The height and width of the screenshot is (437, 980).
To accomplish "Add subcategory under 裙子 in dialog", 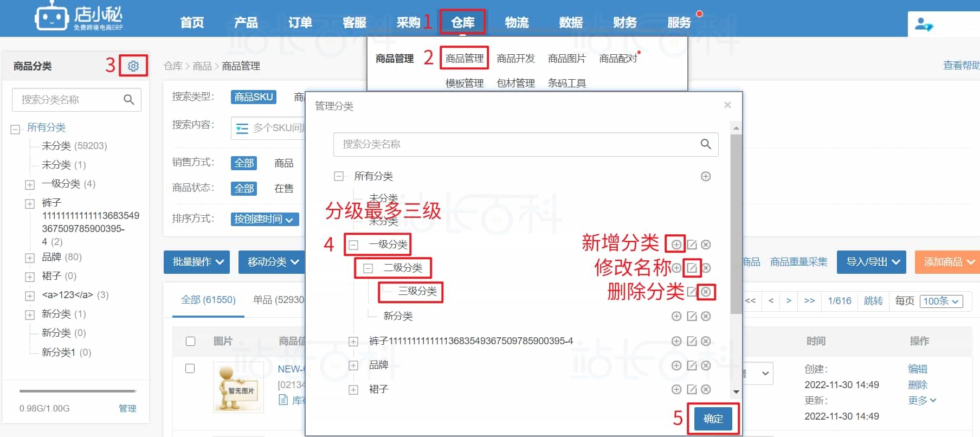I will pyautogui.click(x=676, y=389).
